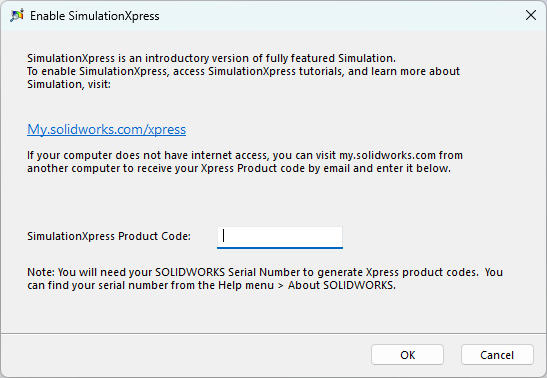The width and height of the screenshot is (547, 378).
Task: Close the Enable SimulationXpress dialog
Action: pyautogui.click(x=531, y=15)
